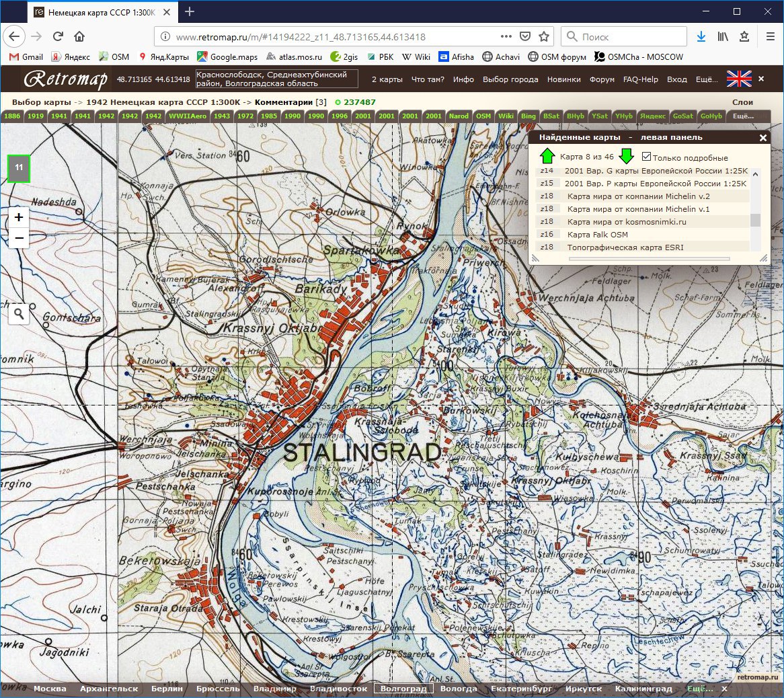
Task: Select the Яндекс map tab
Action: (652, 116)
